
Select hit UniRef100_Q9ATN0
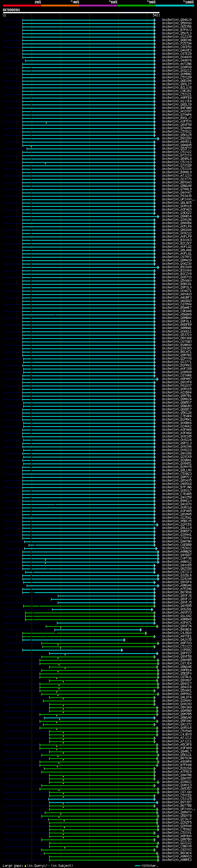tap(177, 542)
